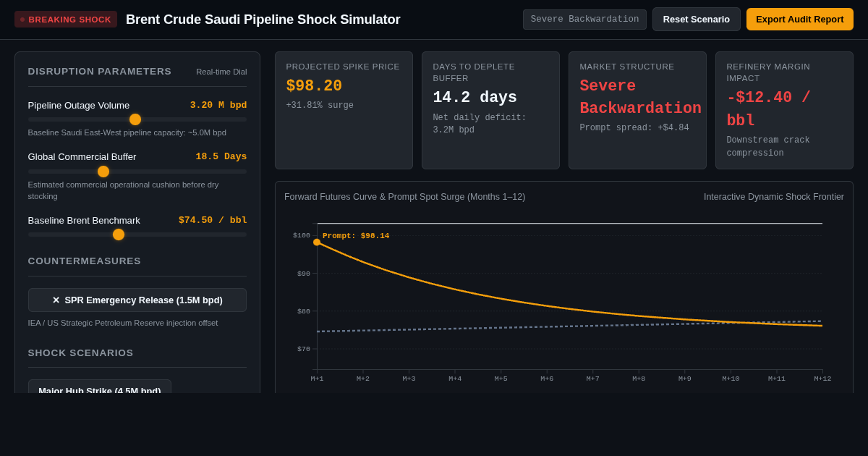Click the Baseline Brent Benchmark label
Viewport: 868px width, 456px height.
[84, 221]
